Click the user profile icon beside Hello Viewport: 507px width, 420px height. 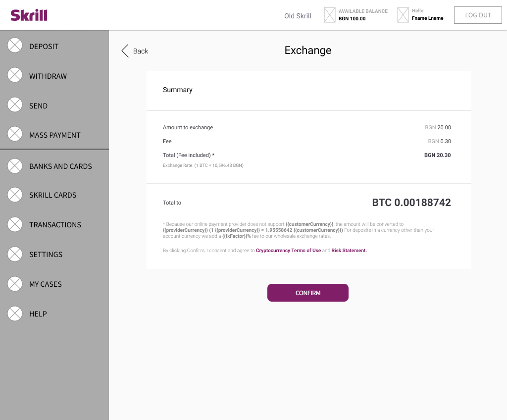403,15
